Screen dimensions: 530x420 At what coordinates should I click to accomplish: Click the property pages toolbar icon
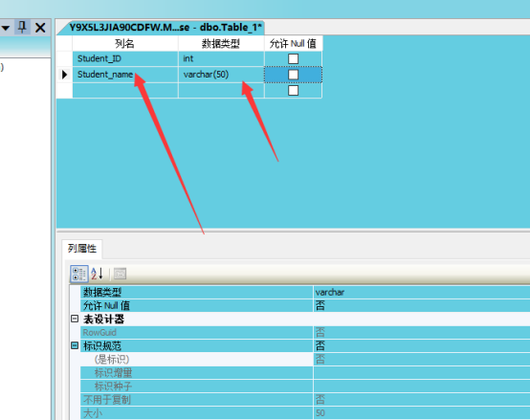tap(120, 274)
